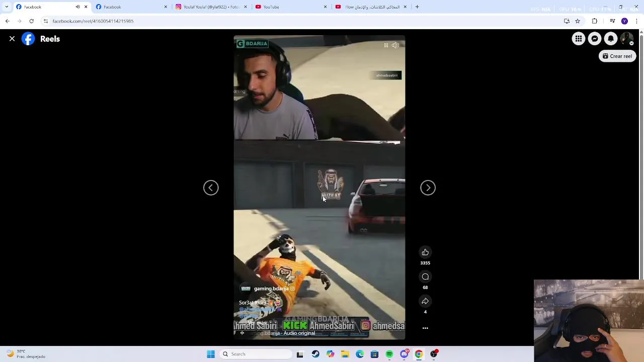Open OBS Studio from the taskbar

coord(434,354)
